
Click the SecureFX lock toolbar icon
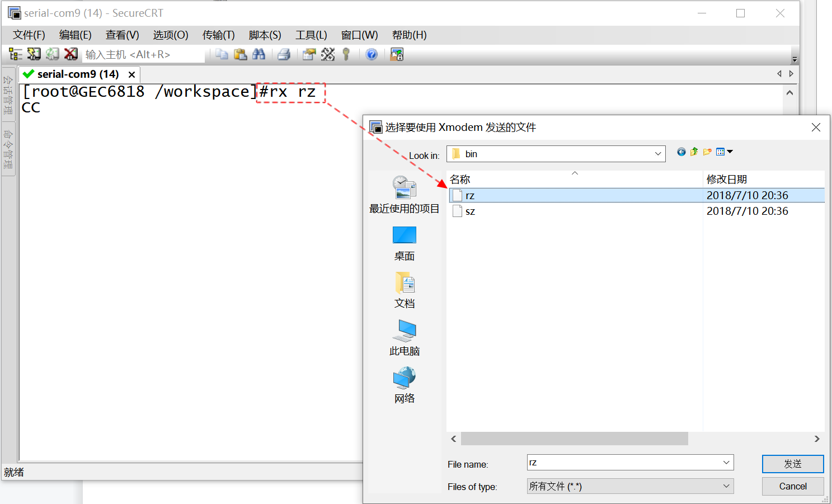point(397,54)
